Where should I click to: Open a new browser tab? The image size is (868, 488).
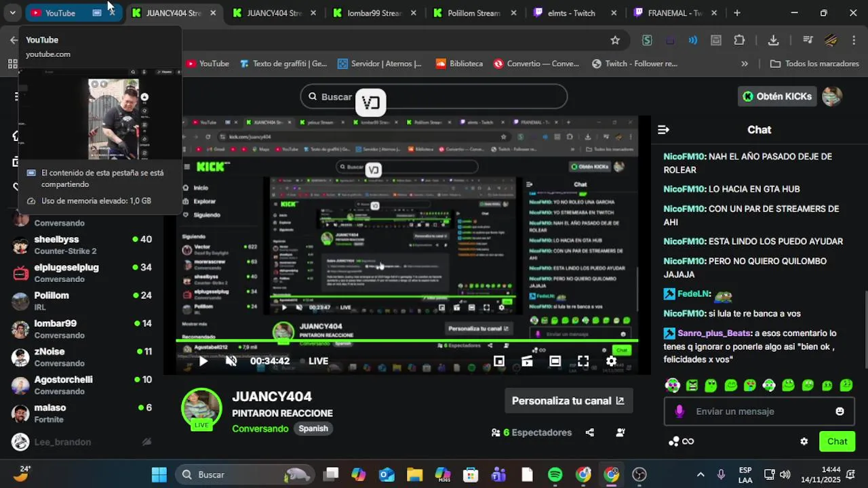(737, 13)
